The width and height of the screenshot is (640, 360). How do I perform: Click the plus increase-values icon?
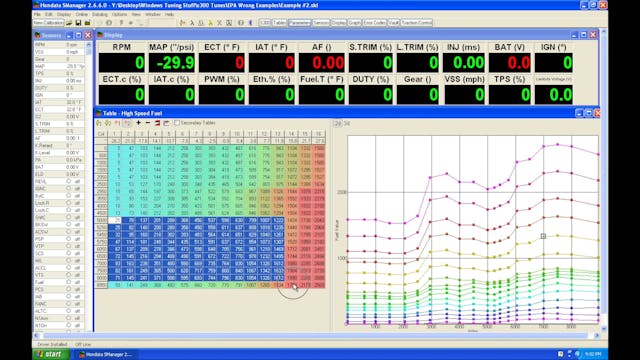pos(138,123)
